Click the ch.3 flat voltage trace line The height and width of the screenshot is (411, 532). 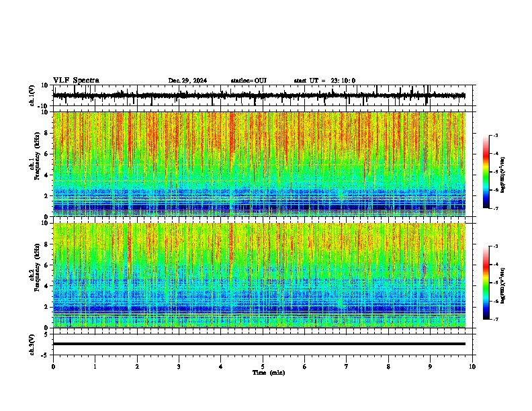click(259, 344)
